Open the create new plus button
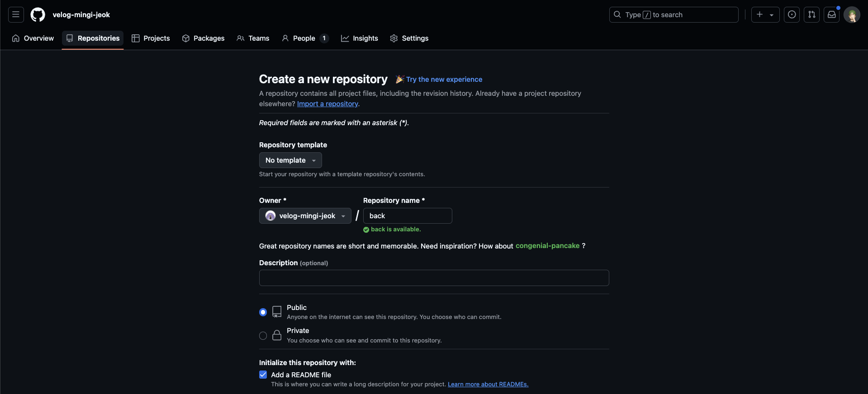Viewport: 868px width, 394px height. tap(760, 14)
